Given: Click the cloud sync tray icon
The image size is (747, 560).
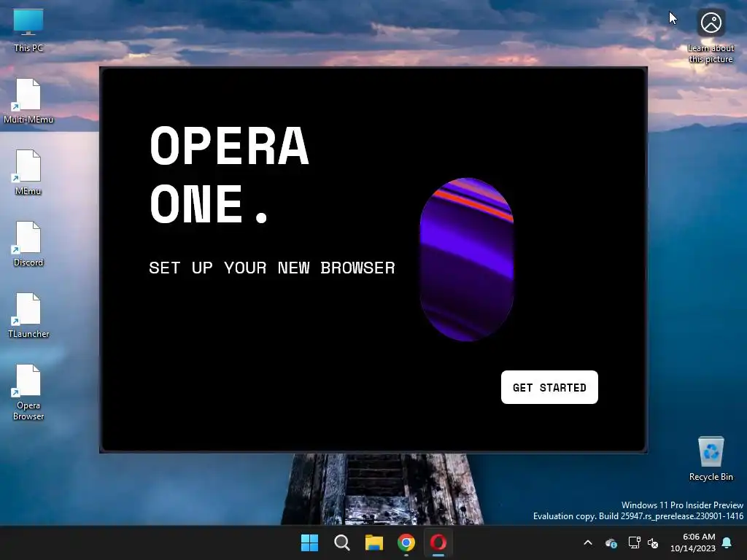Looking at the screenshot, I should [611, 542].
